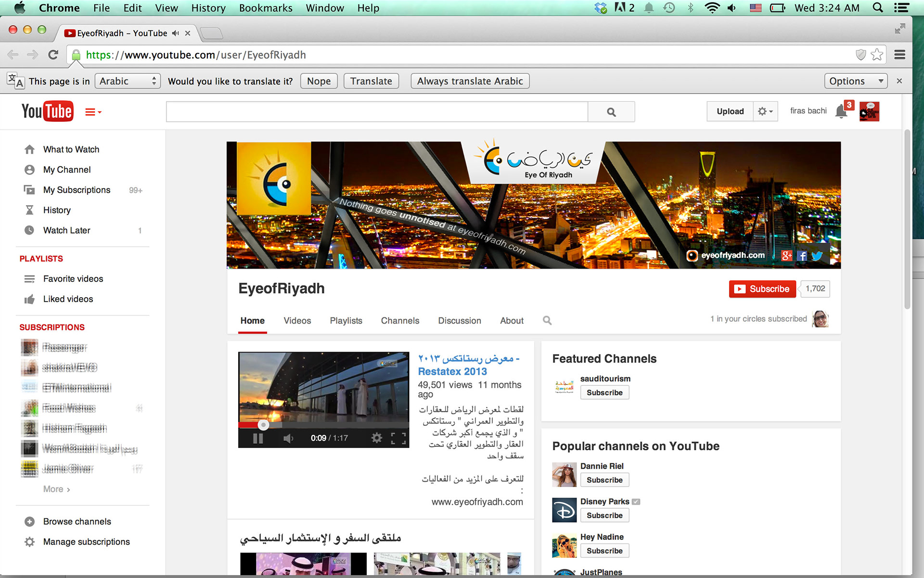Open My Channel in sidebar
The image size is (924, 578).
(x=67, y=170)
